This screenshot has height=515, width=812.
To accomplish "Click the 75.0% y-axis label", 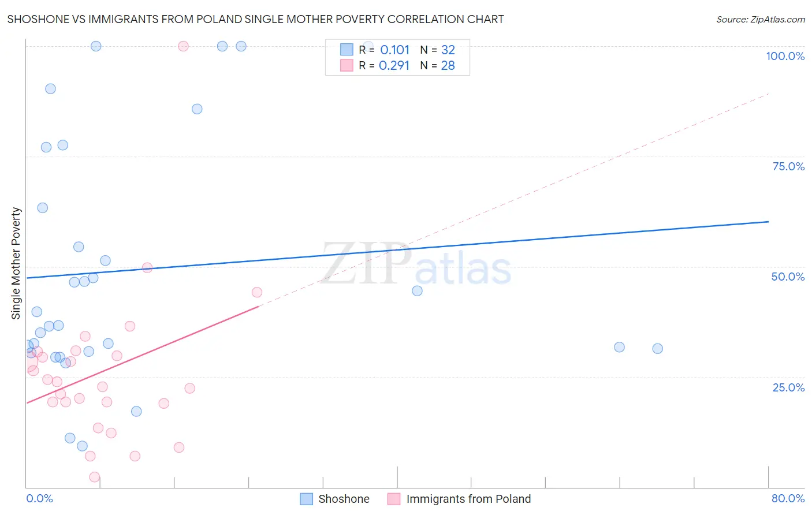I will pos(788,166).
